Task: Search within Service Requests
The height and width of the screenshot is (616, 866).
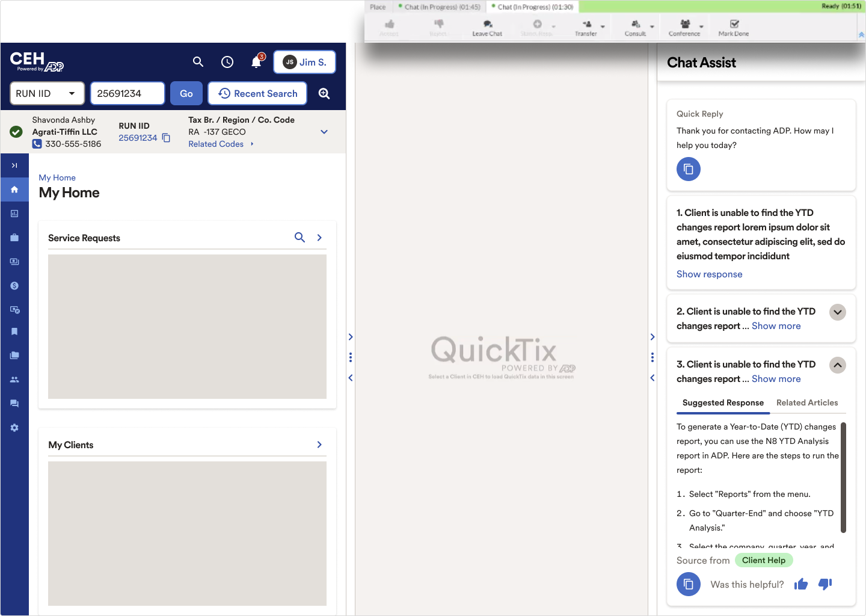Action: coord(299,238)
